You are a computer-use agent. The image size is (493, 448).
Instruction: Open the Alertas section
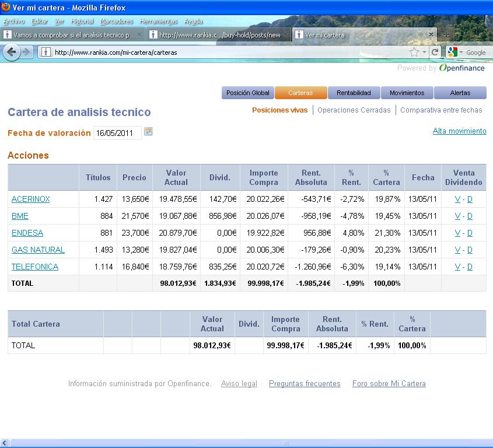click(460, 93)
